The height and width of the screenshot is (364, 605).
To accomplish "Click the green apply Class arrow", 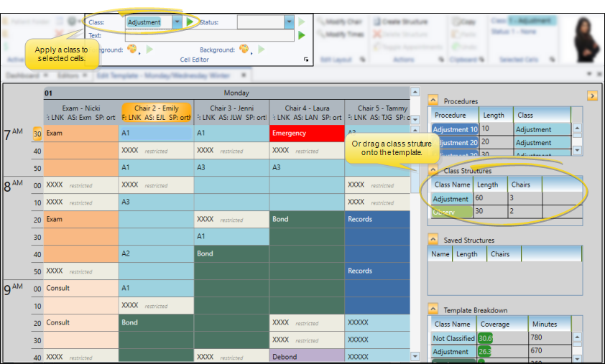I will click(x=190, y=22).
